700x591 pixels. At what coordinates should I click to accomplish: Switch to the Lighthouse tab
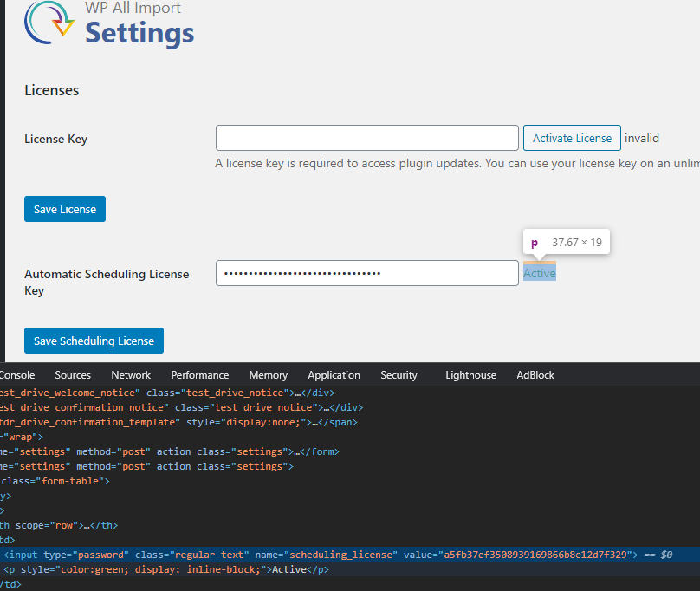[470, 375]
